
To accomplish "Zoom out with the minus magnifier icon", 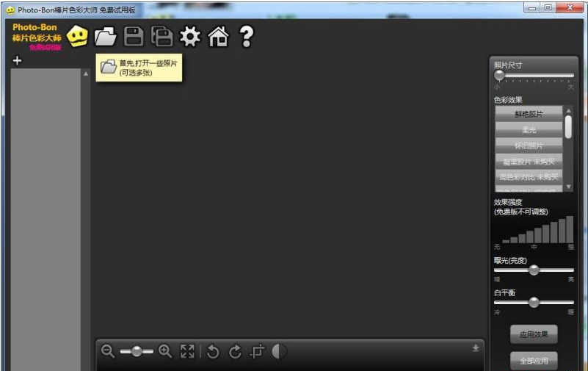I will (108, 351).
